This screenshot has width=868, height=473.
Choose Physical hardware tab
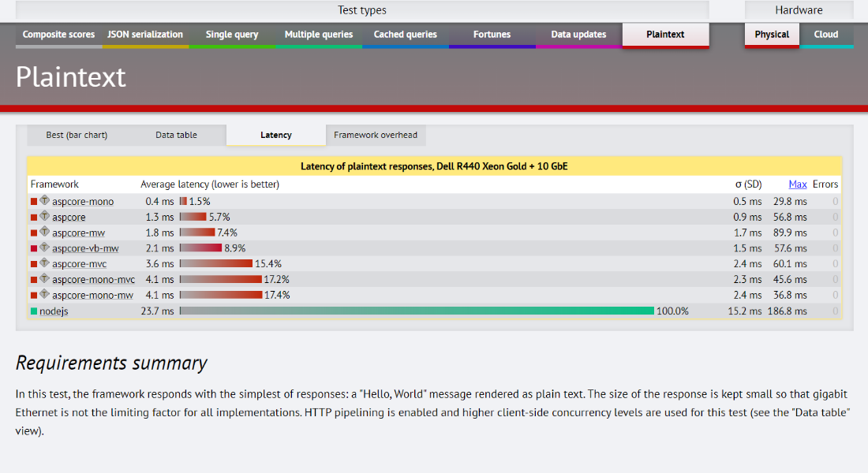pyautogui.click(x=772, y=35)
